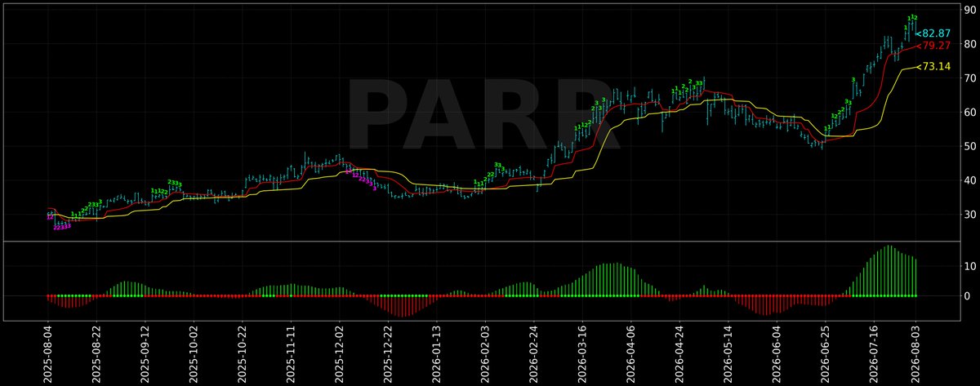Click the 2026-03-16 date label
Screen dimensions: 980x386
click(x=582, y=354)
